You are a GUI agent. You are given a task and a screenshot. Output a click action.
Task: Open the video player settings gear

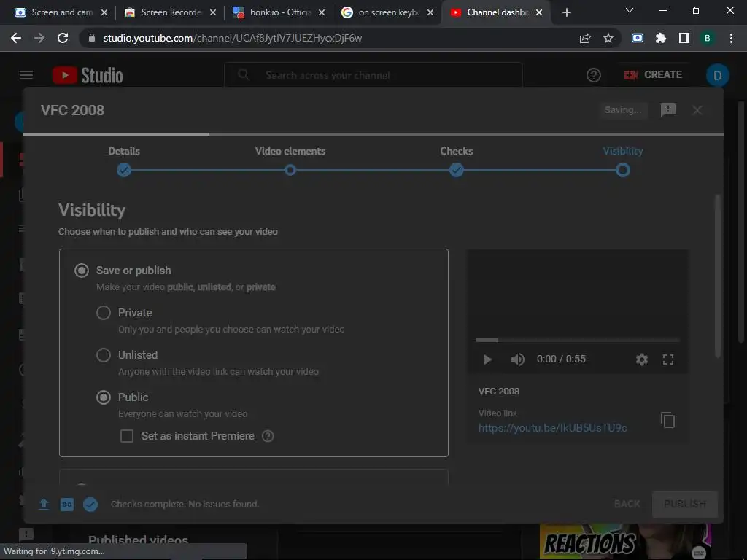[642, 359]
